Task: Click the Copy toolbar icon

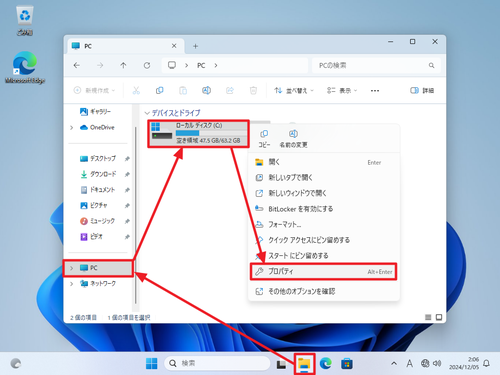Action: point(160,90)
